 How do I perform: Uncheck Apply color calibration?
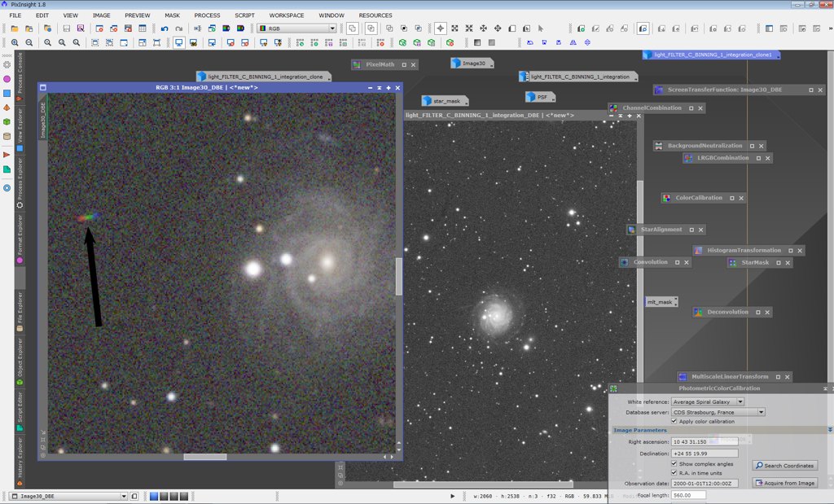(674, 421)
